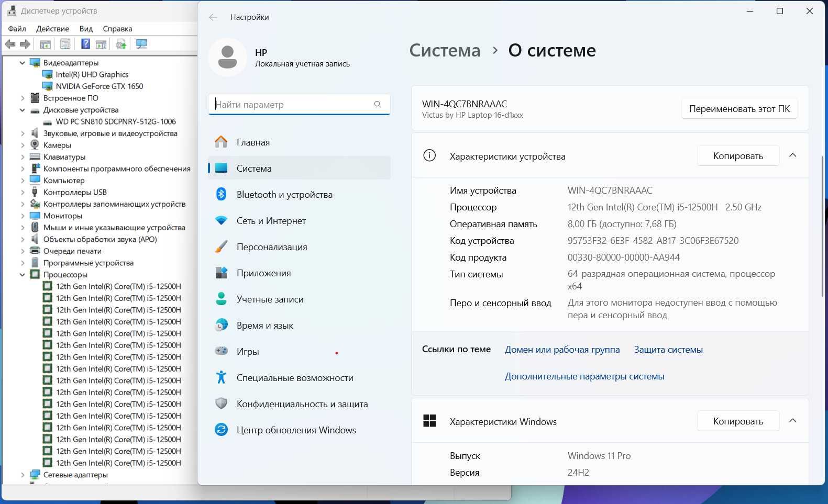This screenshot has width=828, height=504.
Task: Collapse the Дисковые устройства tree node
Action: coord(22,110)
